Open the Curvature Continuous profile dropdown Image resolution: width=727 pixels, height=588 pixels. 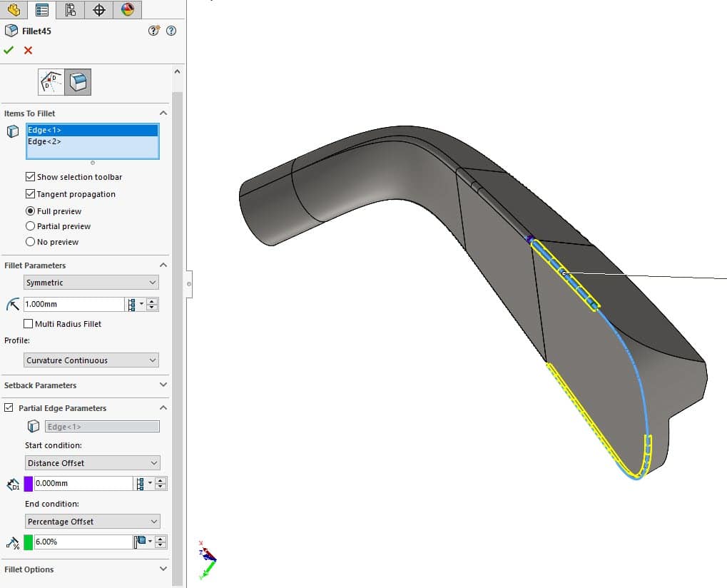pyautogui.click(x=91, y=360)
